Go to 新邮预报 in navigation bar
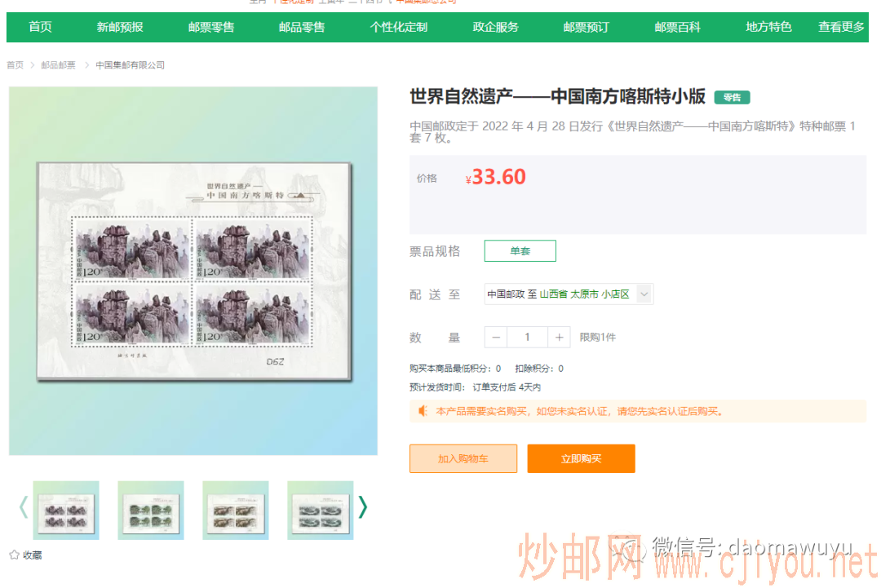This screenshot has height=588, width=881. [120, 27]
